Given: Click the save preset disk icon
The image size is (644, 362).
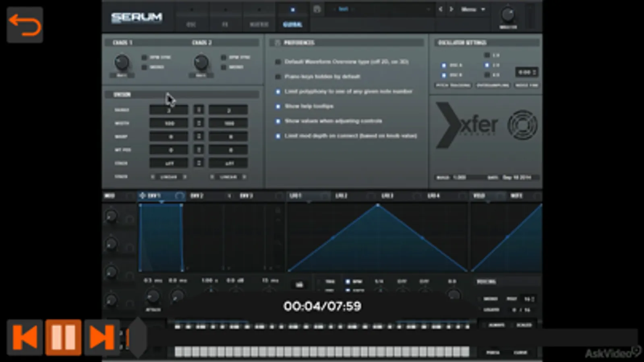Looking at the screenshot, I should click(x=317, y=9).
